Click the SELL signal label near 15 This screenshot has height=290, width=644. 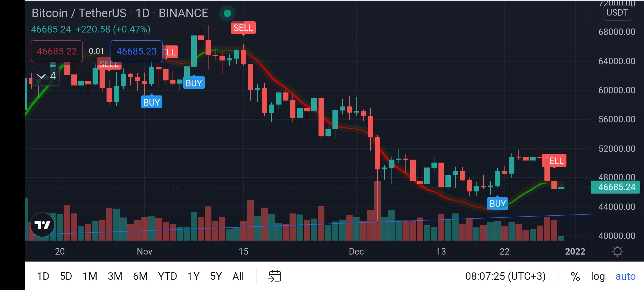tap(243, 28)
